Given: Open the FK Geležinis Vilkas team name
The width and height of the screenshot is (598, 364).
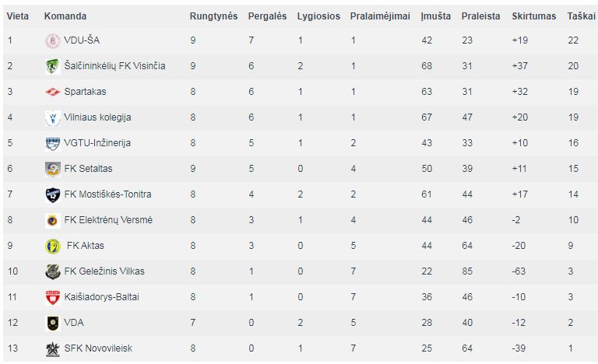Looking at the screenshot, I should 104,271.
